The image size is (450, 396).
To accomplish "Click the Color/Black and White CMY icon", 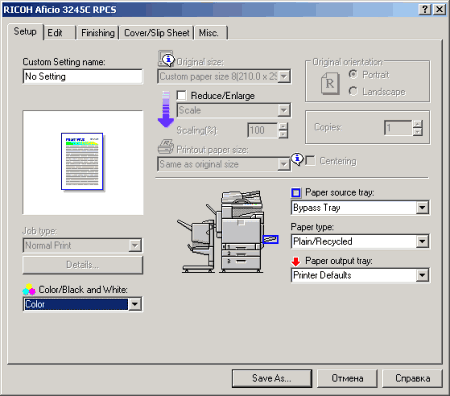I will [29, 289].
